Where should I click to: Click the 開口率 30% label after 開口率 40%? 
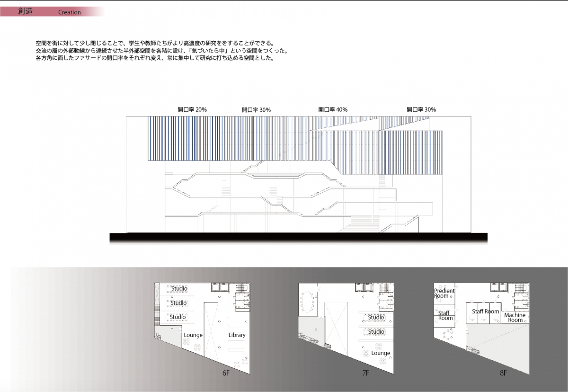tap(421, 109)
